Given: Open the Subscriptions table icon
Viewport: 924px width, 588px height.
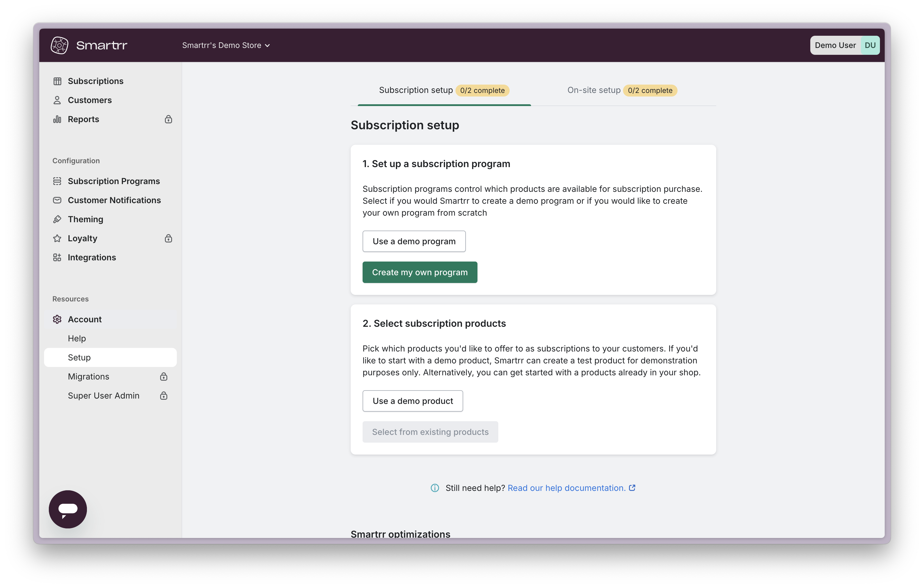Looking at the screenshot, I should click(57, 81).
